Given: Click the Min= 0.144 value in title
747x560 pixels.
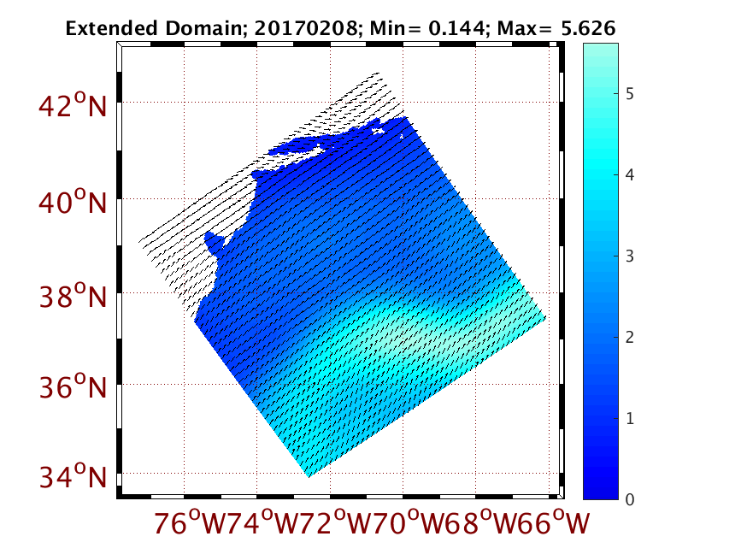Looking at the screenshot, I should [x=426, y=28].
